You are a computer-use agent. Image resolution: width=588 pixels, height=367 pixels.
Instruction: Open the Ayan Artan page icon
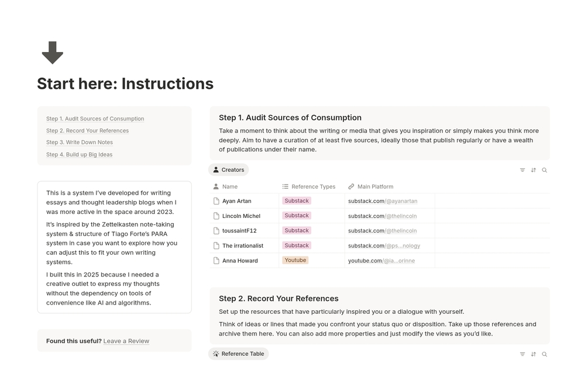[x=216, y=201]
